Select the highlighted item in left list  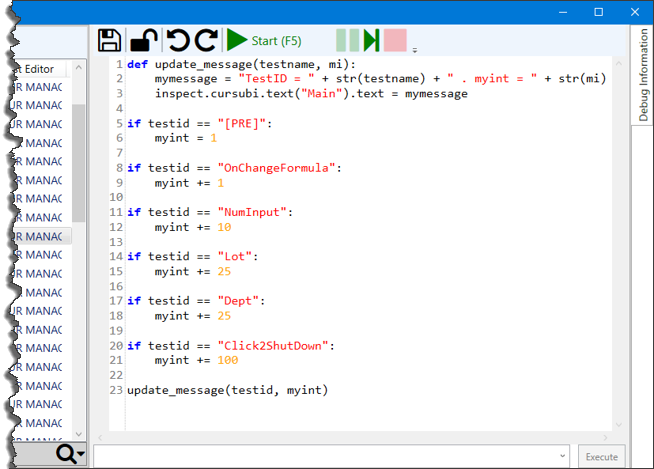tap(38, 237)
